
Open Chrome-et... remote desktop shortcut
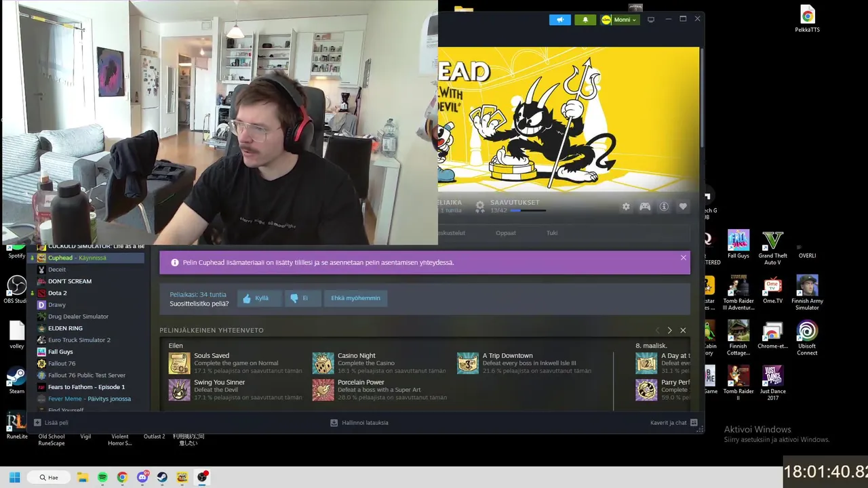772,335
